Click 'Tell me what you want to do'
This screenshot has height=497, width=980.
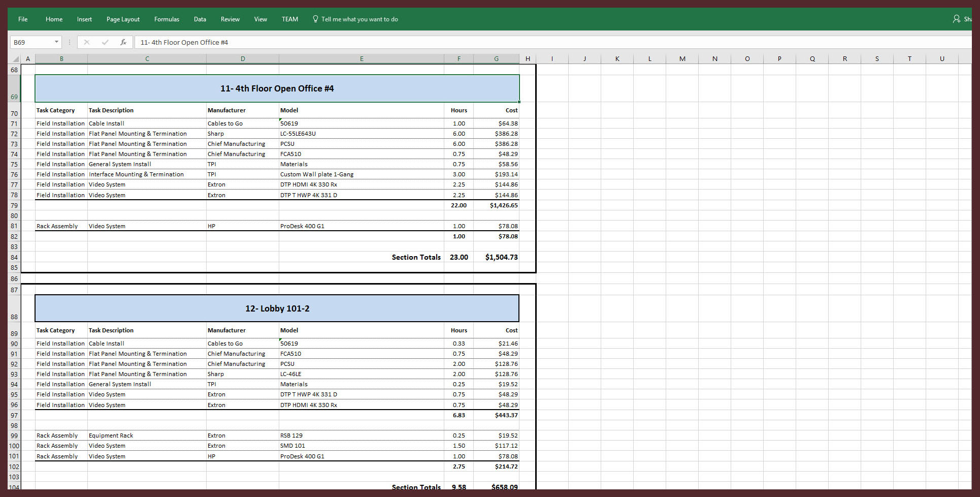click(x=360, y=19)
